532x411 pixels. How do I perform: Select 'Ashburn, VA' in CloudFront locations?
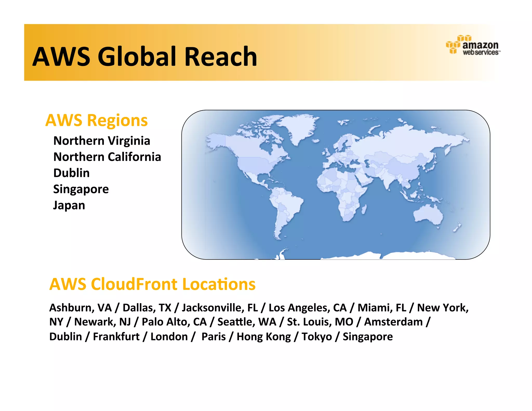point(80,308)
